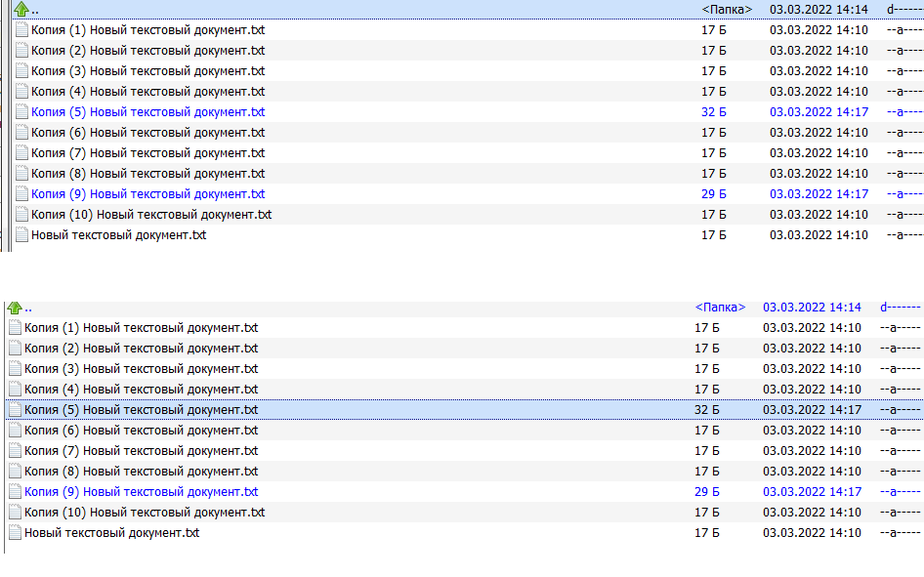Select highlighted file name Копия (5) in bottom list
The height and width of the screenshot is (577, 924).
click(x=141, y=410)
